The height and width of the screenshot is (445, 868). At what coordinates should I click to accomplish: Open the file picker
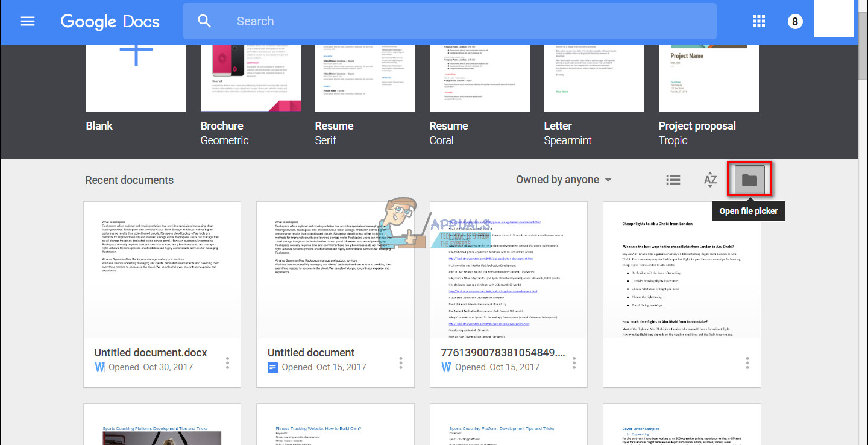point(749,178)
